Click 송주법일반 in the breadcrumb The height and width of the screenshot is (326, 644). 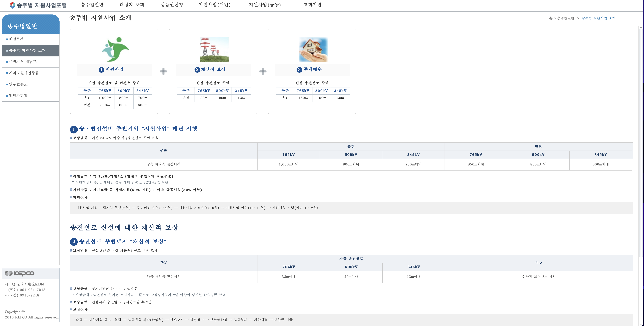(x=566, y=18)
